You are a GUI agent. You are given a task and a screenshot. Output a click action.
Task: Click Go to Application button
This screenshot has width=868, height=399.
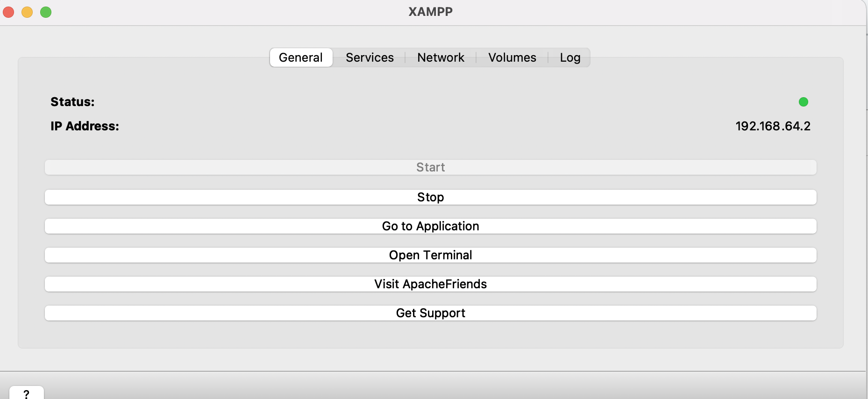pyautogui.click(x=431, y=226)
